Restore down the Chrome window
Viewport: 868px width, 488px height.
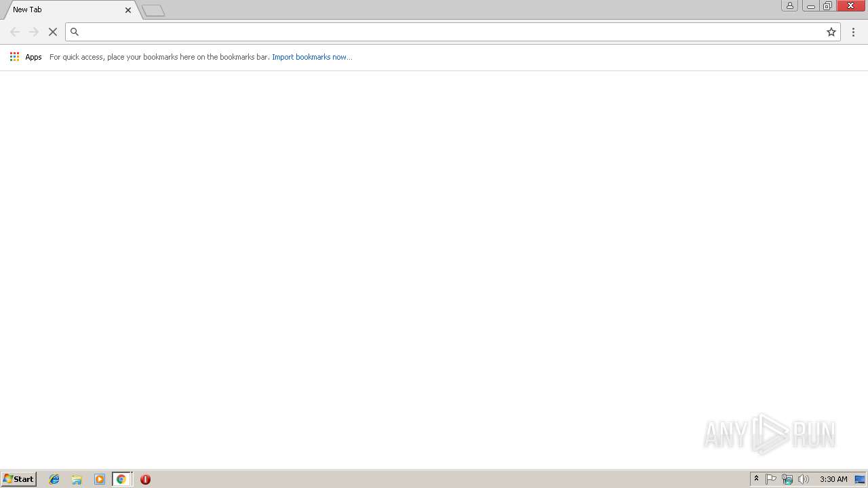pyautogui.click(x=828, y=5)
